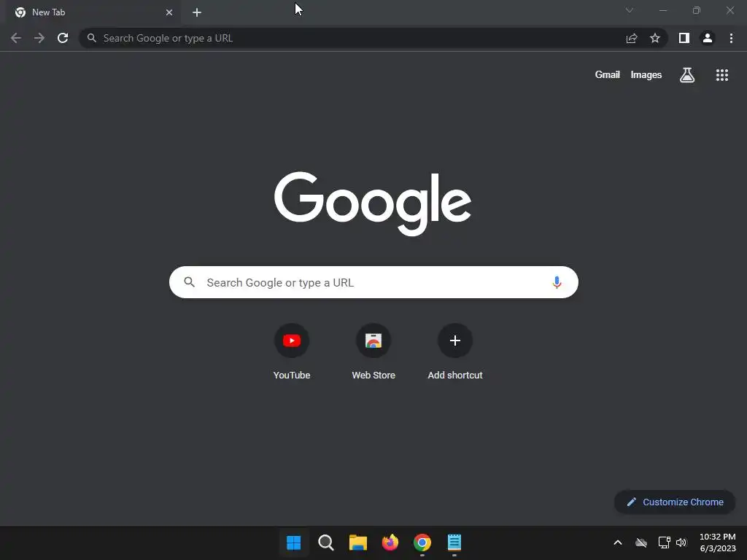Click the share this page icon
The height and width of the screenshot is (560, 747).
tap(632, 38)
